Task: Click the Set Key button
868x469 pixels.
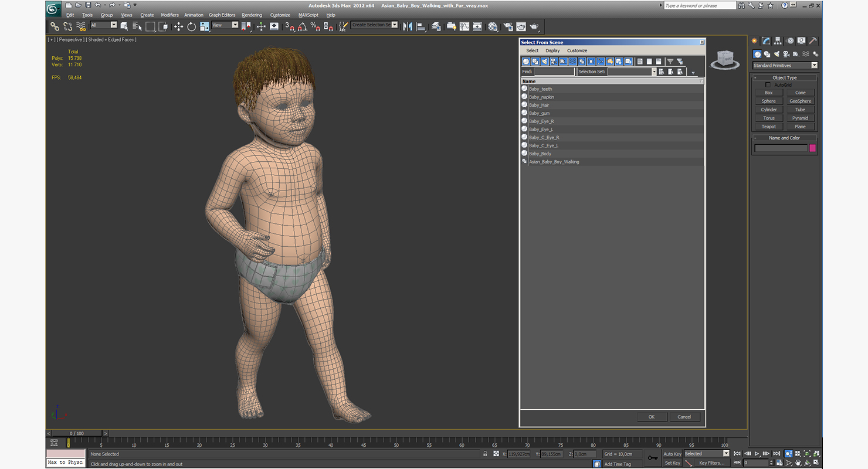Action: [672, 463]
